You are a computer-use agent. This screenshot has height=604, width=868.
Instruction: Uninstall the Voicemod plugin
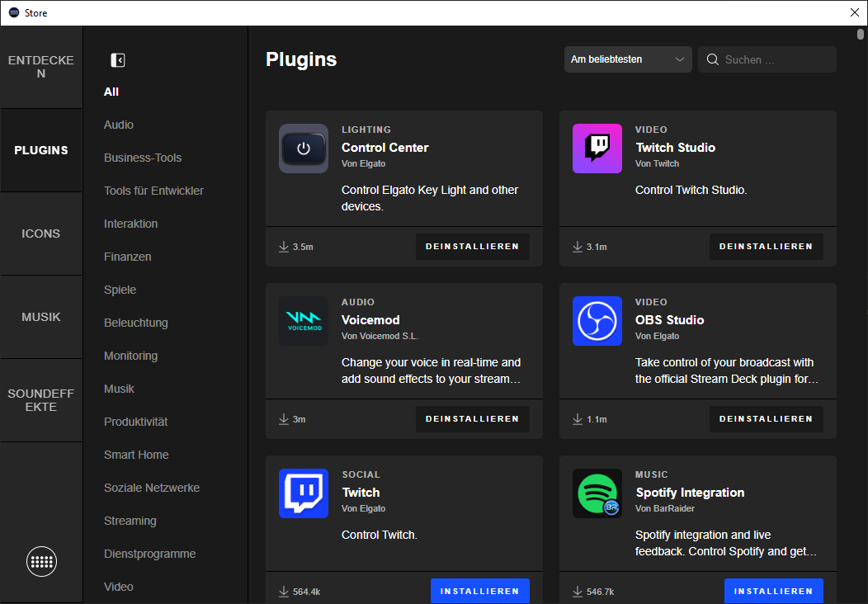[x=472, y=419]
